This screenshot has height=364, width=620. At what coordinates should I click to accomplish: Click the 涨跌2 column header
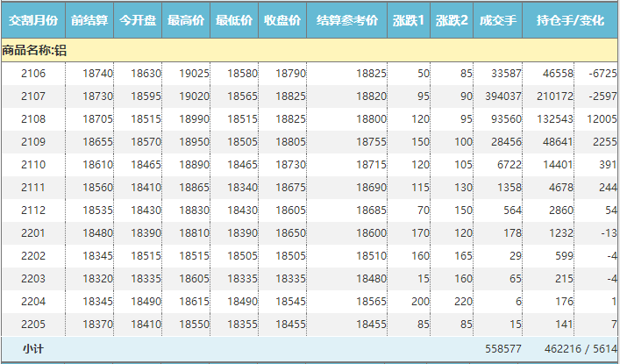[x=453, y=20]
